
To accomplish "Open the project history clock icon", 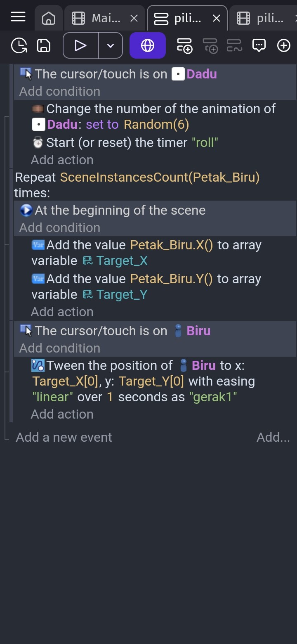I will click(19, 45).
